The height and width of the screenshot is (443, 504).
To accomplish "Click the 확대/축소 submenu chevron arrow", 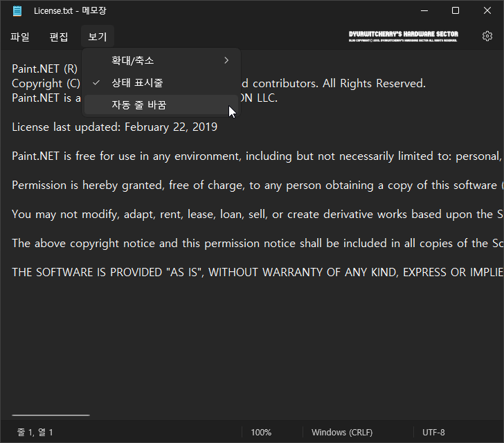I will (226, 60).
